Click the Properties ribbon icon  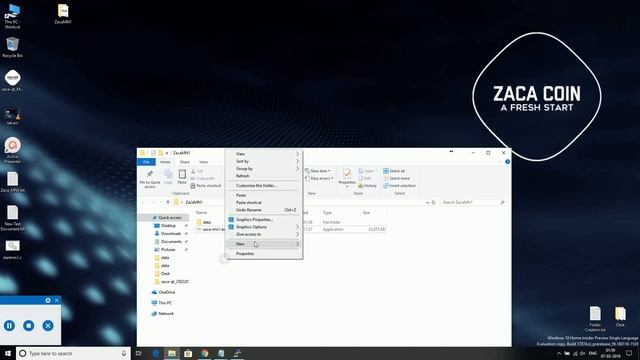(347, 178)
